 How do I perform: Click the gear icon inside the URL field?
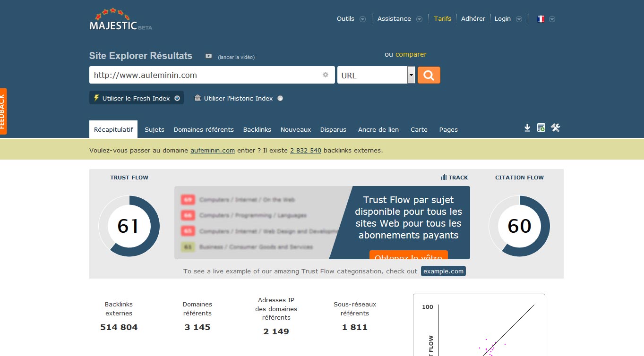[326, 75]
